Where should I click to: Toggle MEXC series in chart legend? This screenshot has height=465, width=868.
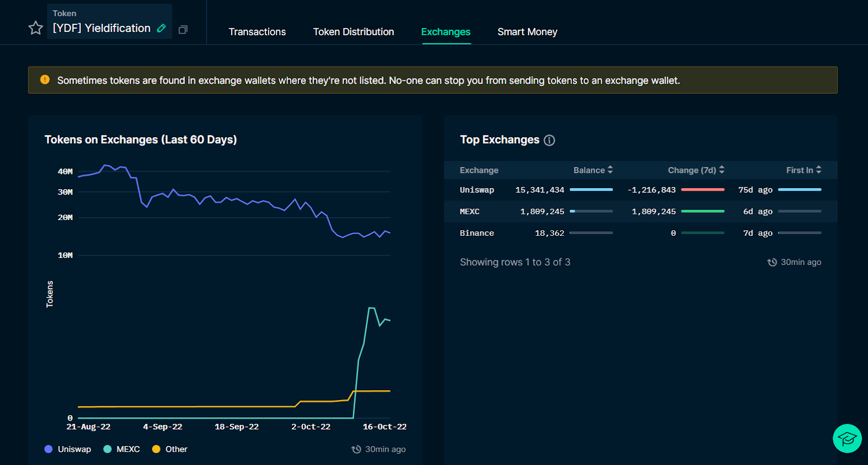pos(122,449)
